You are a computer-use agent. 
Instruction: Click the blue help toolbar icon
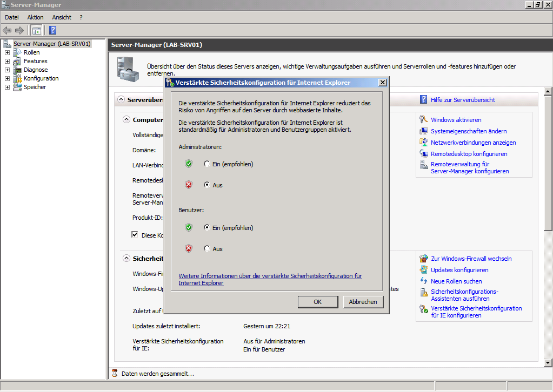pos(53,30)
